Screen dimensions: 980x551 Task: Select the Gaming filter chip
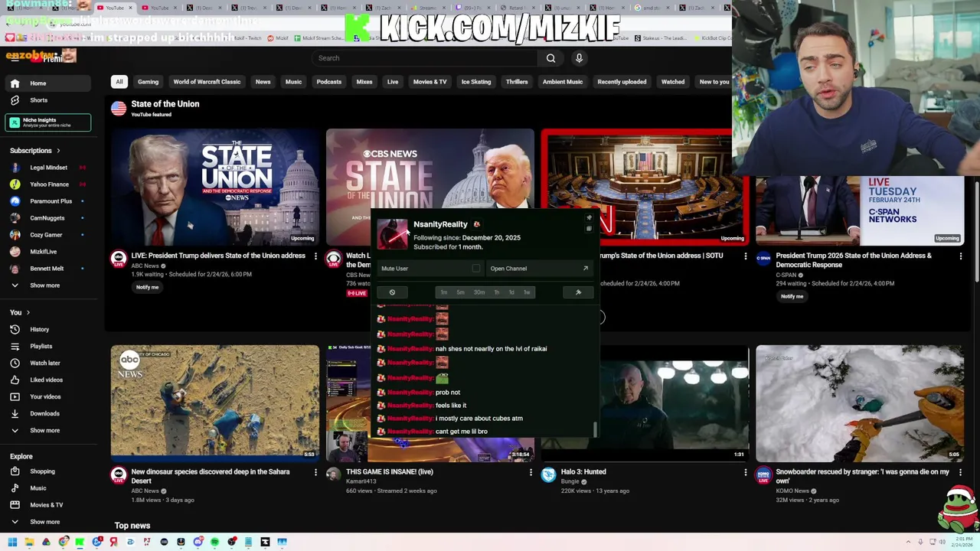click(148, 82)
